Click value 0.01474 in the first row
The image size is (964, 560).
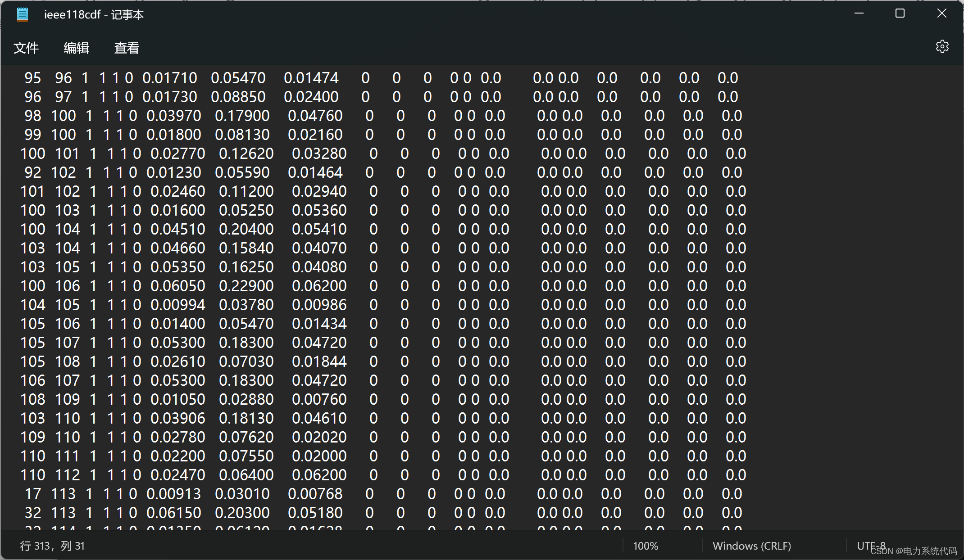(311, 78)
